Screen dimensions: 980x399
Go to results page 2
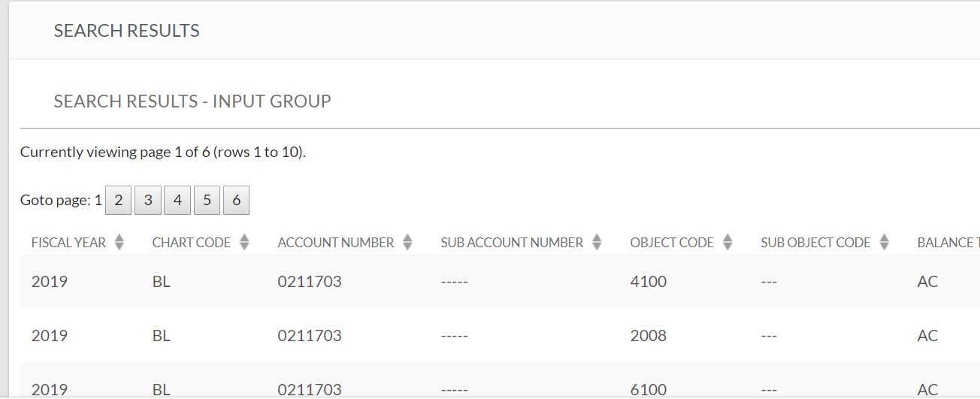pos(118,201)
